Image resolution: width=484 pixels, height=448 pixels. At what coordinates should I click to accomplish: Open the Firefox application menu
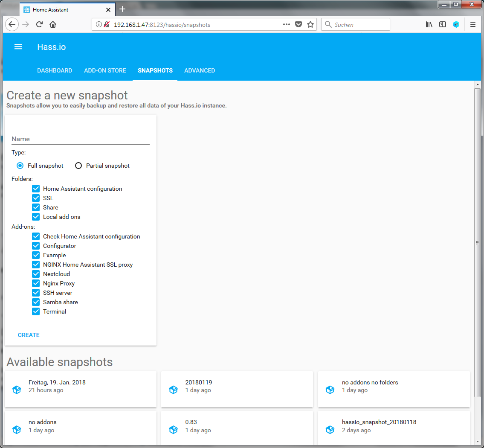pos(472,24)
